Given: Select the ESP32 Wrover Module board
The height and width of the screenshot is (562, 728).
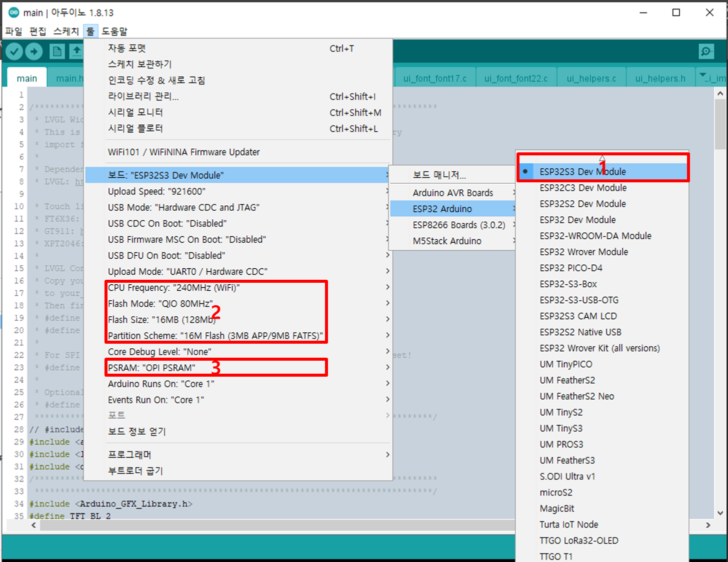Looking at the screenshot, I should click(x=602, y=252).
